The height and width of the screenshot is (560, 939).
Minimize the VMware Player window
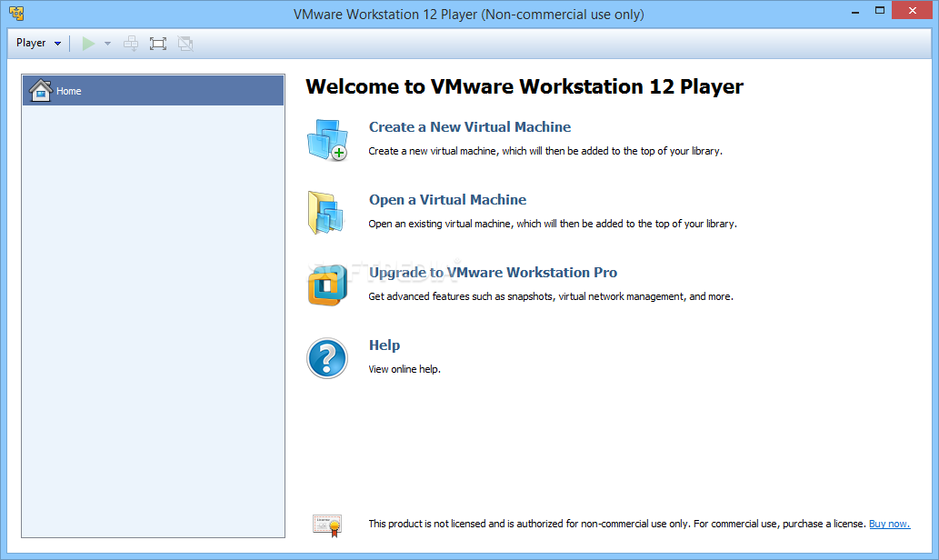pos(855,12)
